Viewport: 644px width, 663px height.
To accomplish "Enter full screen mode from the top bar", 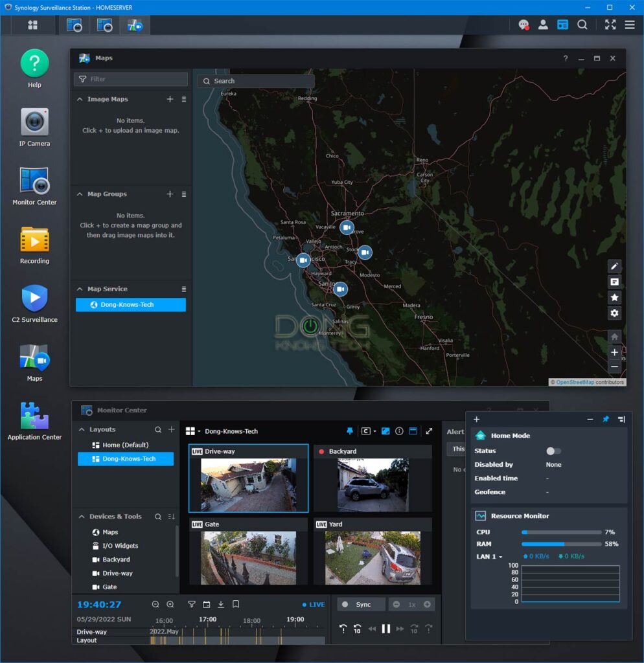I will click(x=610, y=25).
